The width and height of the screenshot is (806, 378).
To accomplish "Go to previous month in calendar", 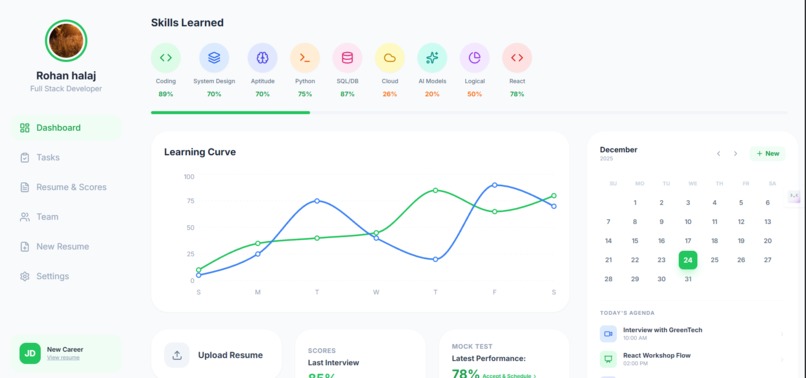I will tap(719, 153).
